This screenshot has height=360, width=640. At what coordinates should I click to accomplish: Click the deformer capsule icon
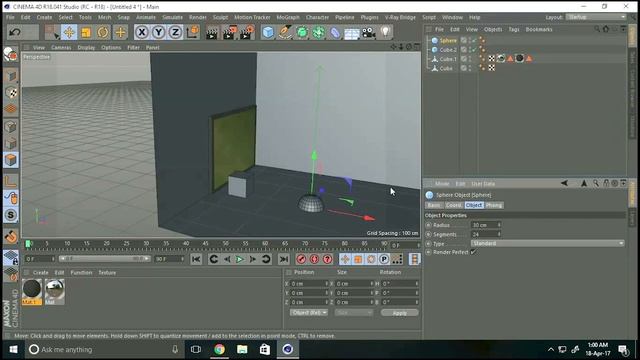coord(335,32)
